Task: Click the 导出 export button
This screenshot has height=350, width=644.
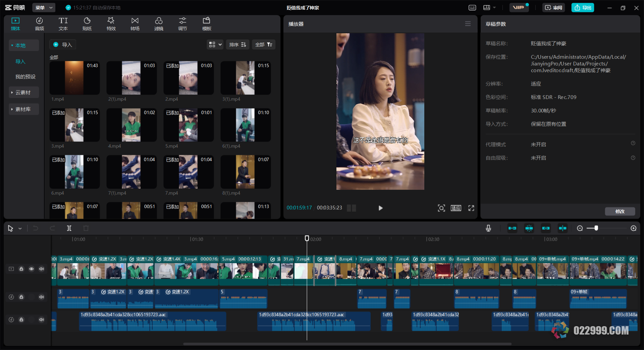Action: click(x=583, y=7)
